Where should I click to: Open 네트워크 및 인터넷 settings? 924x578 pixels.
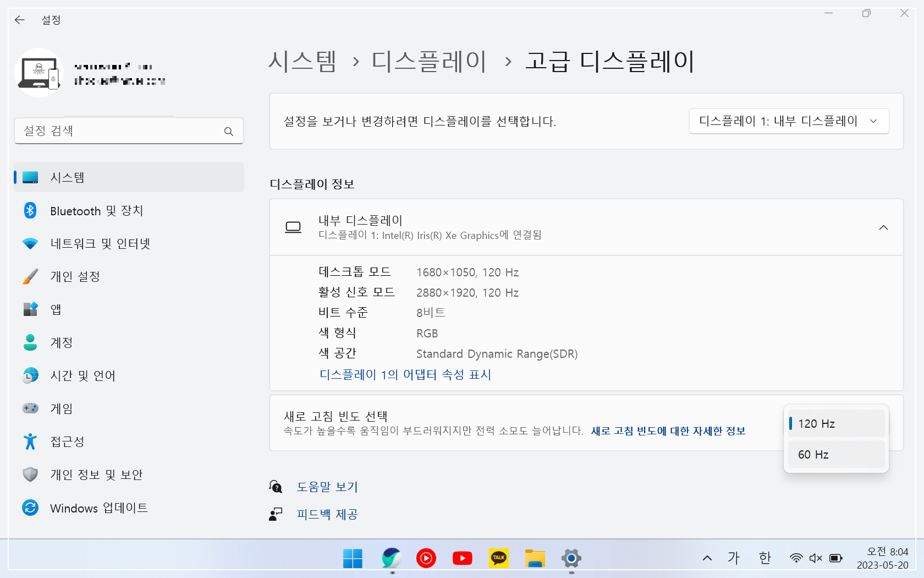pyautogui.click(x=129, y=243)
